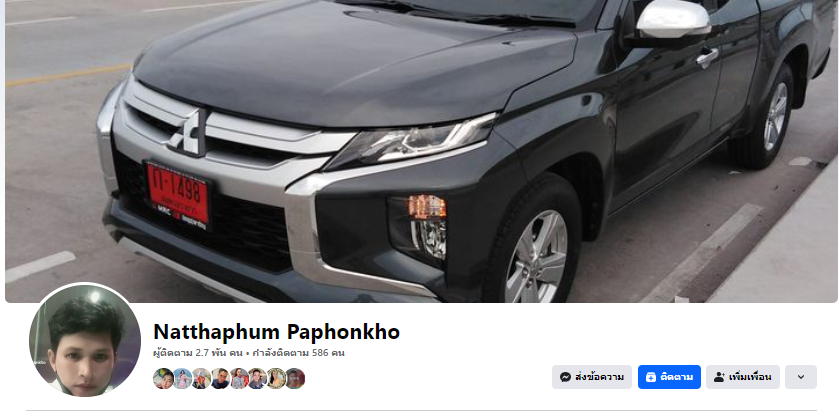Click the Natthaphum Paphonkho profile name
This screenshot has height=419, width=839.
276,332
